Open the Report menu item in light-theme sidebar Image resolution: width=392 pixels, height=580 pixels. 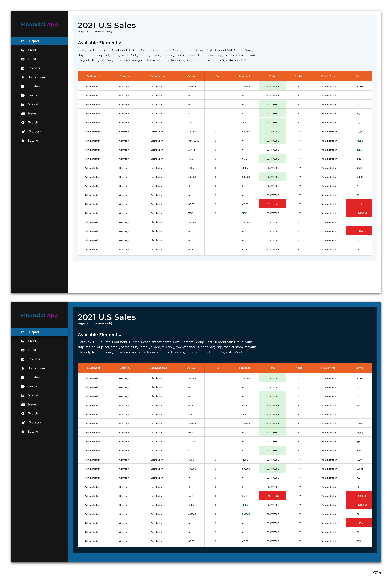(34, 41)
